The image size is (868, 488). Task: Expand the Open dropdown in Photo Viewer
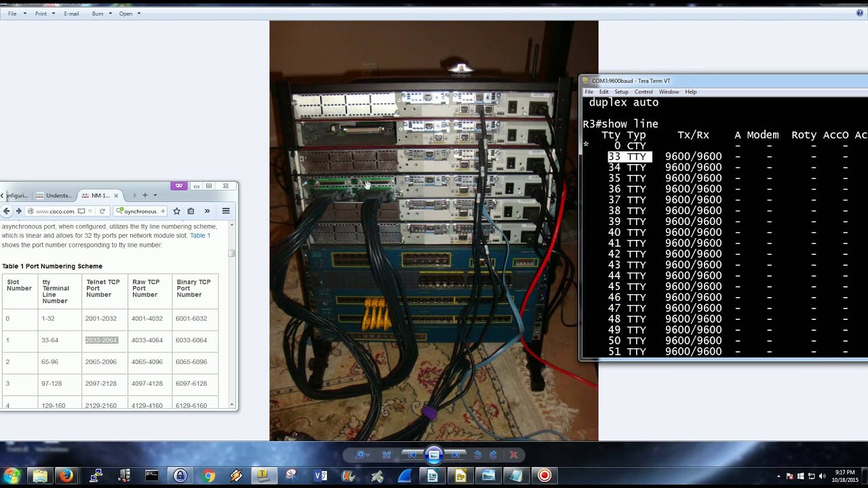pyautogui.click(x=130, y=14)
